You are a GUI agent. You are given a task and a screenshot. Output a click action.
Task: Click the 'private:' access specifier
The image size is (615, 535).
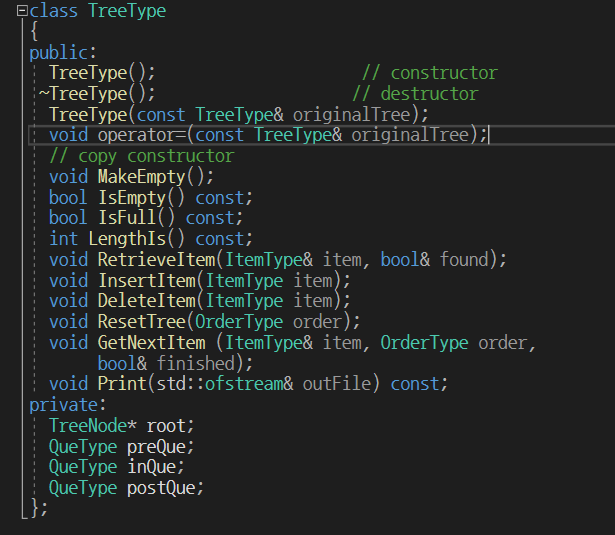(x=67, y=405)
